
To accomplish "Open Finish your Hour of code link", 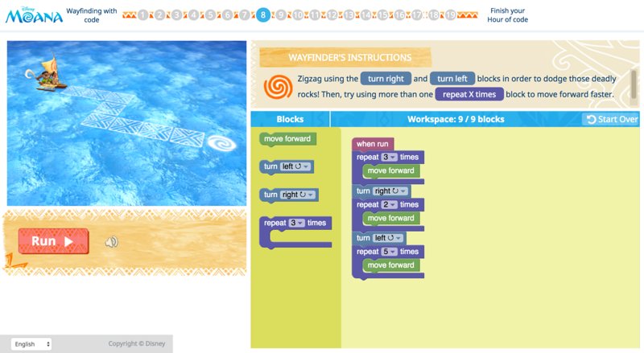I will coord(508,15).
